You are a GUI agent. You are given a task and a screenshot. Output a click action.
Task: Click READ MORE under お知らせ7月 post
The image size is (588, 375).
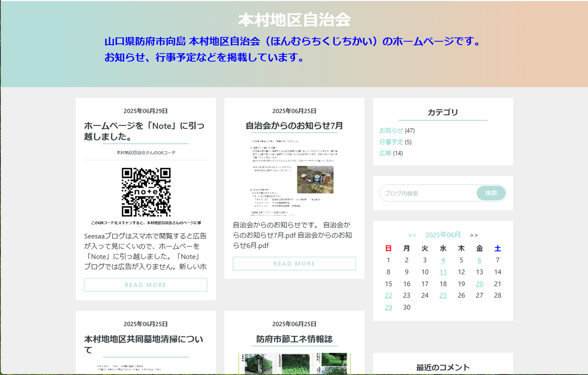(x=294, y=264)
